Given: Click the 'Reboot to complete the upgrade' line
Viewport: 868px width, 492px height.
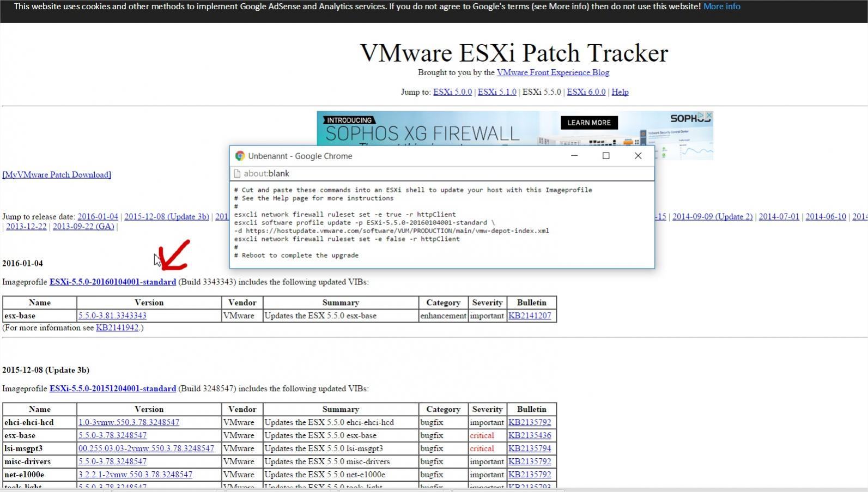Looking at the screenshot, I should click(296, 256).
